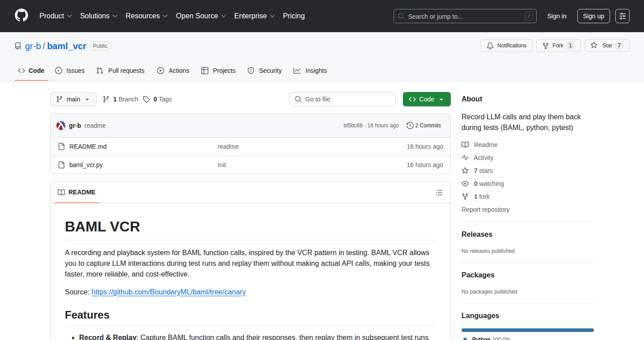View the 0 Tags list
This screenshot has height=340, width=644.
pos(157,99)
